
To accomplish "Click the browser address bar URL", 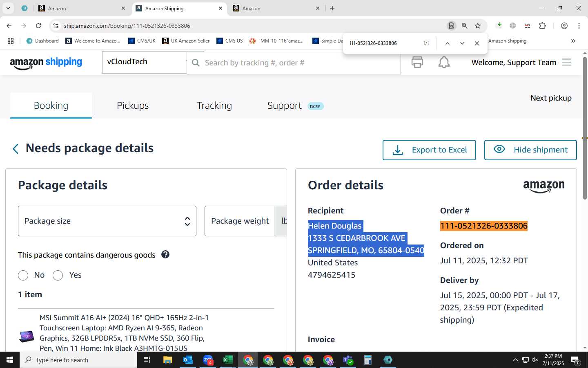I will (127, 26).
